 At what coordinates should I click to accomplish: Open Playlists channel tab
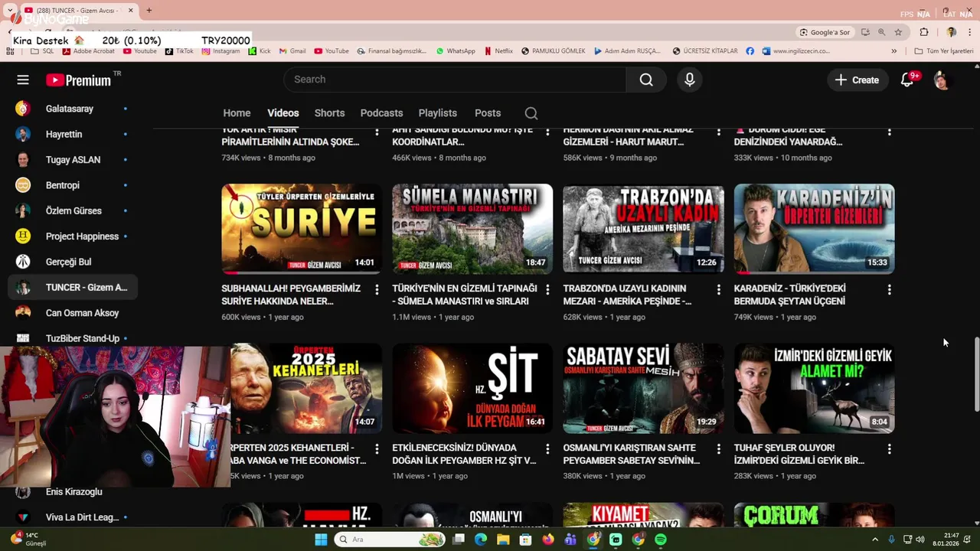[x=437, y=113]
